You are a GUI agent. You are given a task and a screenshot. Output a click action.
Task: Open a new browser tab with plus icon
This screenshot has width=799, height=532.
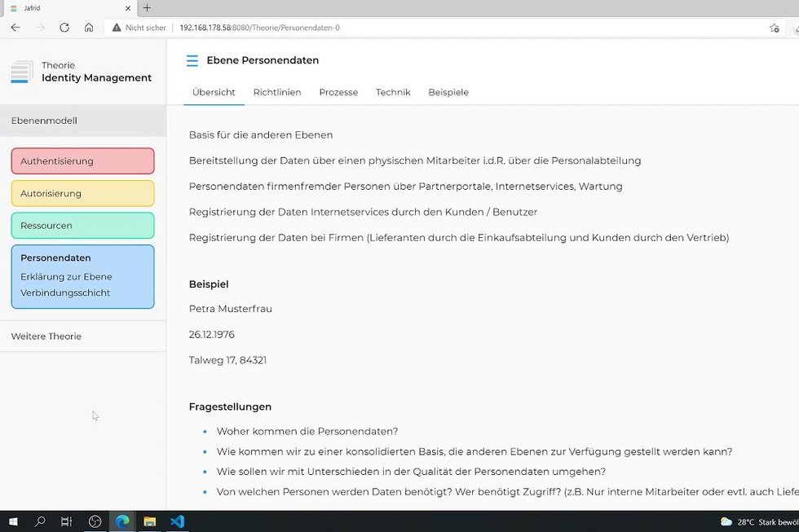tap(147, 8)
